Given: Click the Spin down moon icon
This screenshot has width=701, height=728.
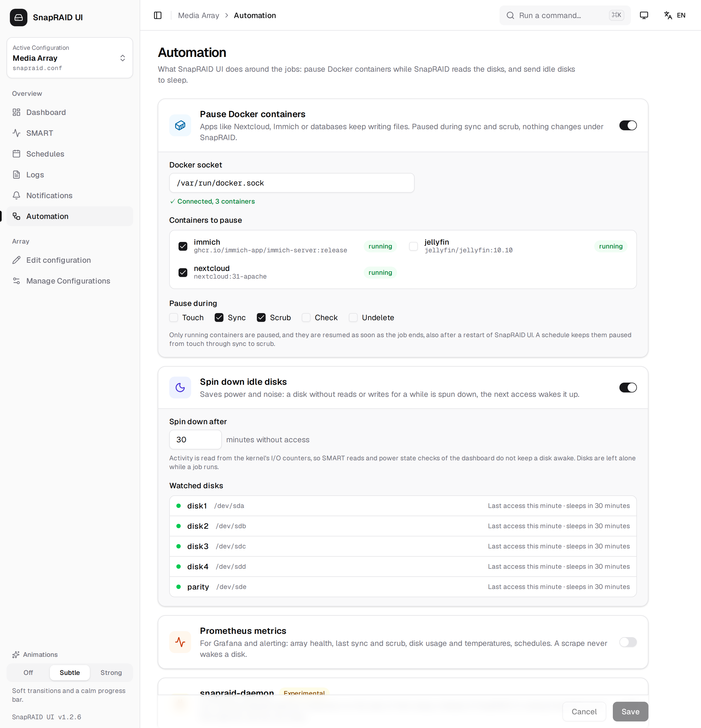Looking at the screenshot, I should (180, 388).
